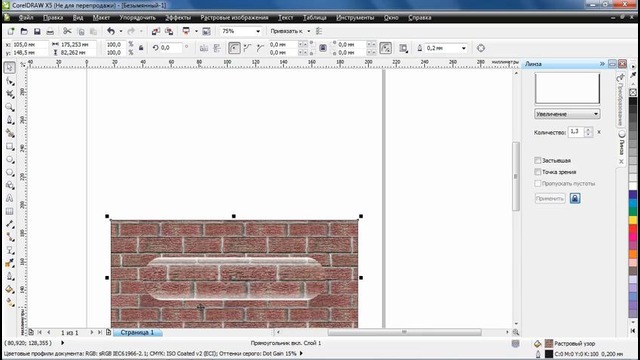This screenshot has height=360, width=640.
Task: Open the Растровые изображения menu
Action: pos(234,18)
